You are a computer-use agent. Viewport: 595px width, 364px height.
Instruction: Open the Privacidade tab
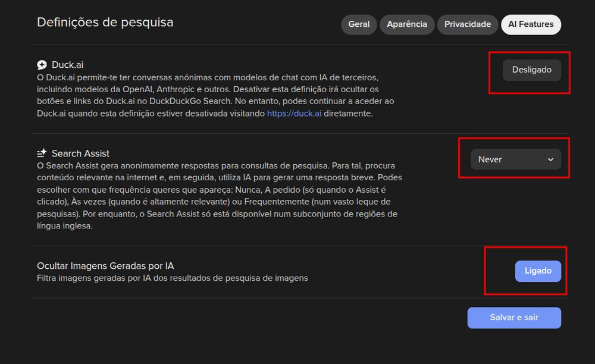468,24
